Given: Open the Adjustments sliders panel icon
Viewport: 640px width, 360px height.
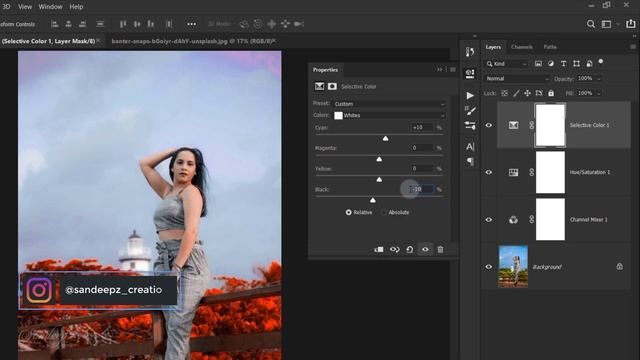Looking at the screenshot, I should (470, 125).
